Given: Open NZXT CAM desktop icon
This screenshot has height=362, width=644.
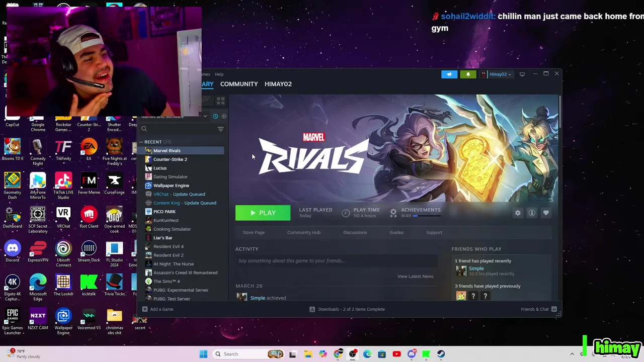Looking at the screenshot, I should 38,318.
